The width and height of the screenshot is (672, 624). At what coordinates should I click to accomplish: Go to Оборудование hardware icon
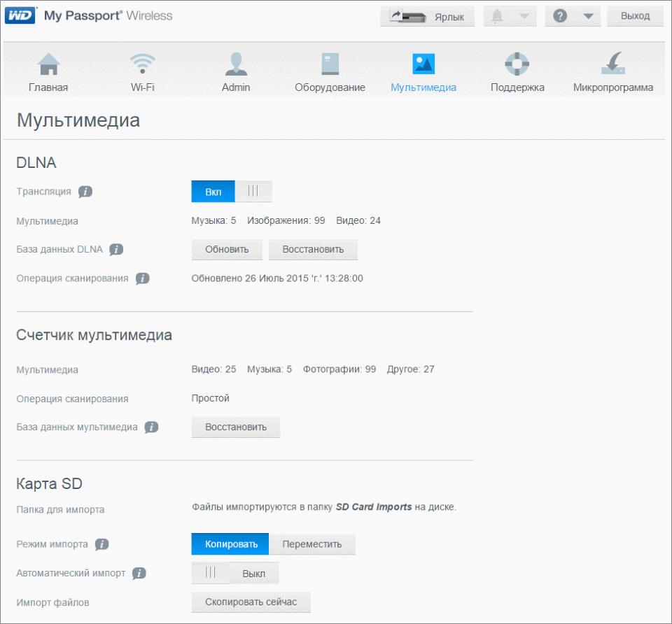coord(330,64)
